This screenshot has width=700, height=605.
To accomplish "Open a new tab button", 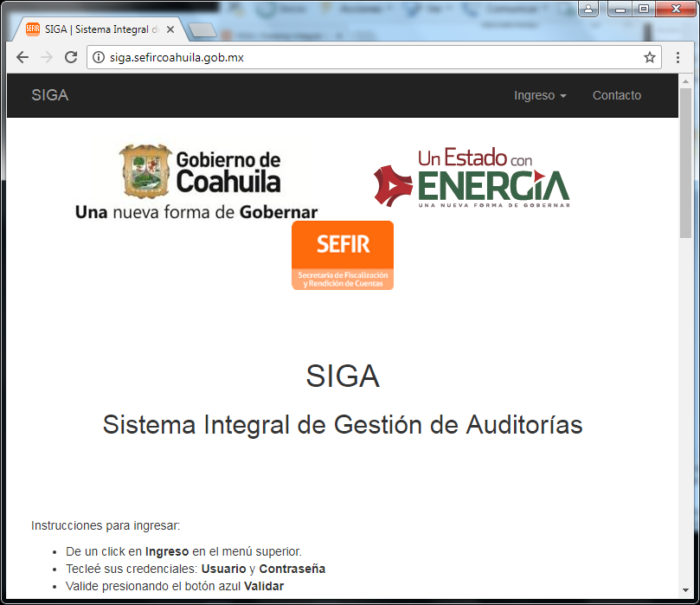I will (x=202, y=30).
